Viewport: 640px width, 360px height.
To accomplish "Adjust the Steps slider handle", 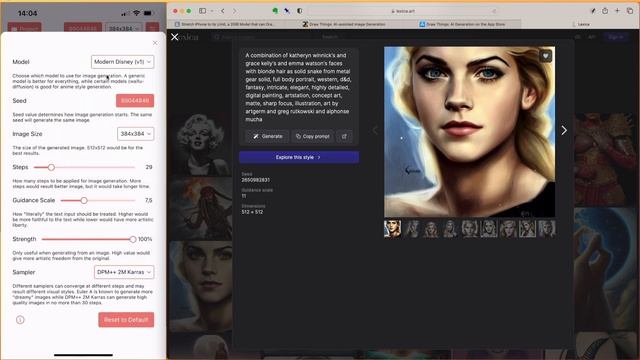I will pyautogui.click(x=51, y=167).
